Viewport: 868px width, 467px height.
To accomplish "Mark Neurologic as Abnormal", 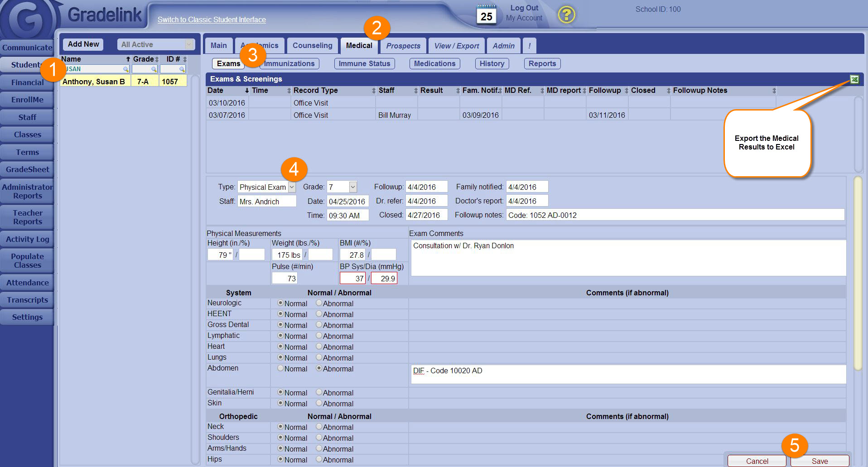I will pos(319,303).
